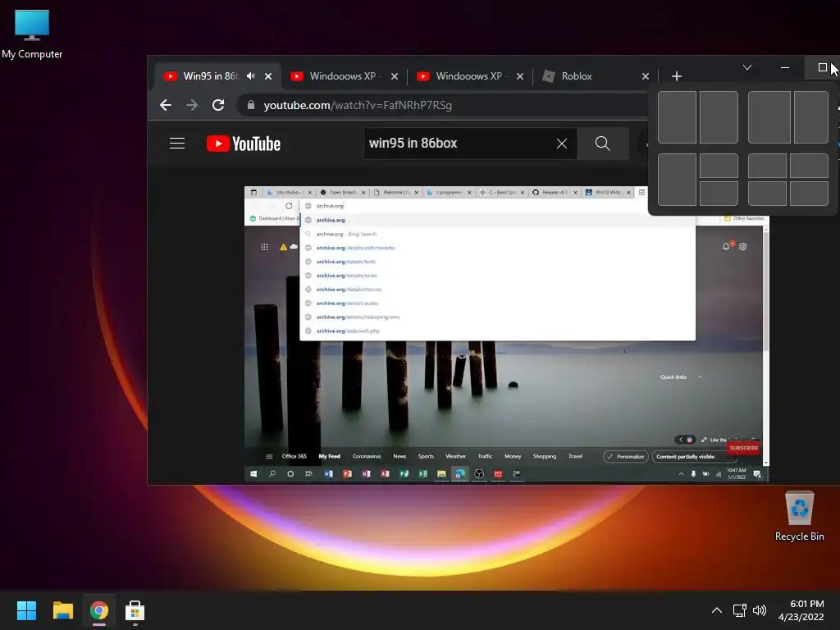840x630 pixels.
Task: Mute audio on the Win95 tab speaker icon
Action: 251,76
